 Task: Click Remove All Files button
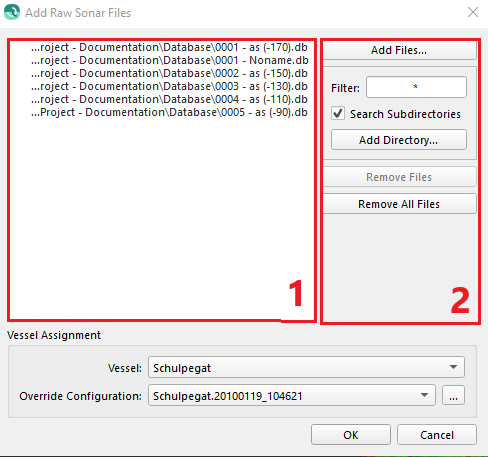tap(399, 204)
